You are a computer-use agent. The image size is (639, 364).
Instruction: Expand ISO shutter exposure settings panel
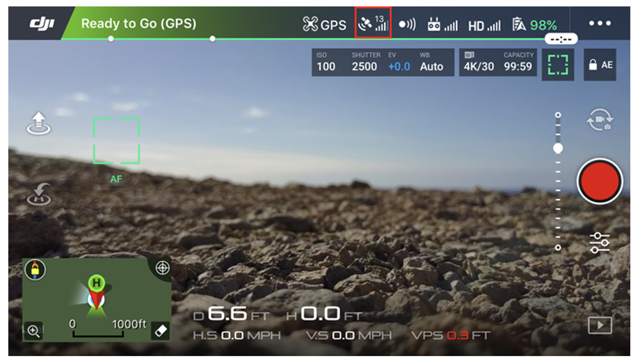(x=382, y=63)
